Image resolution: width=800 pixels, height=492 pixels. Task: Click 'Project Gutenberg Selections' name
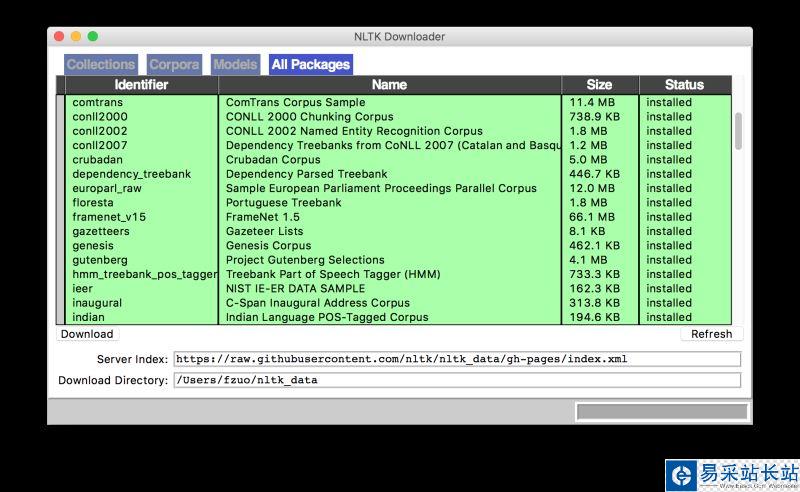click(305, 259)
